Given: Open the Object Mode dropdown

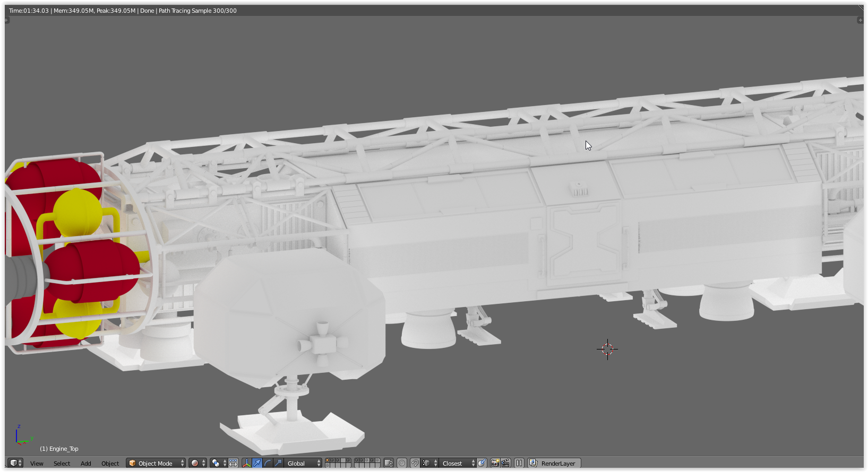Looking at the screenshot, I should [x=156, y=463].
